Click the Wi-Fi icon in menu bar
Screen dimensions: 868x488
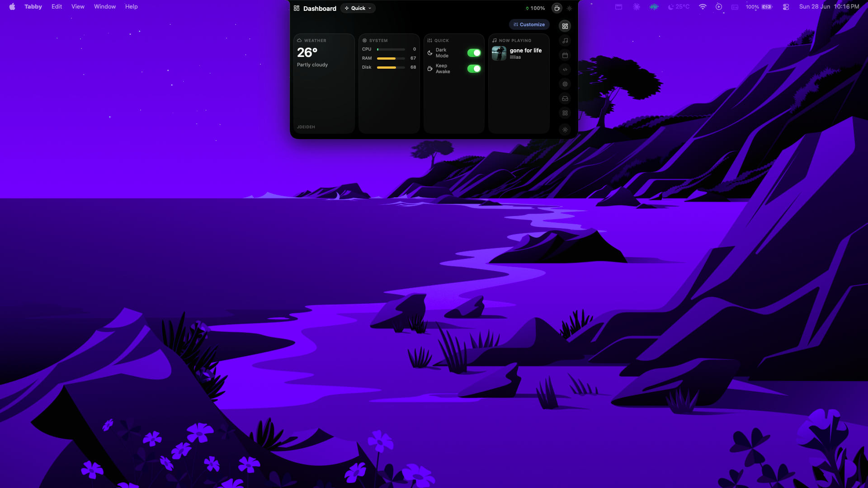point(703,7)
